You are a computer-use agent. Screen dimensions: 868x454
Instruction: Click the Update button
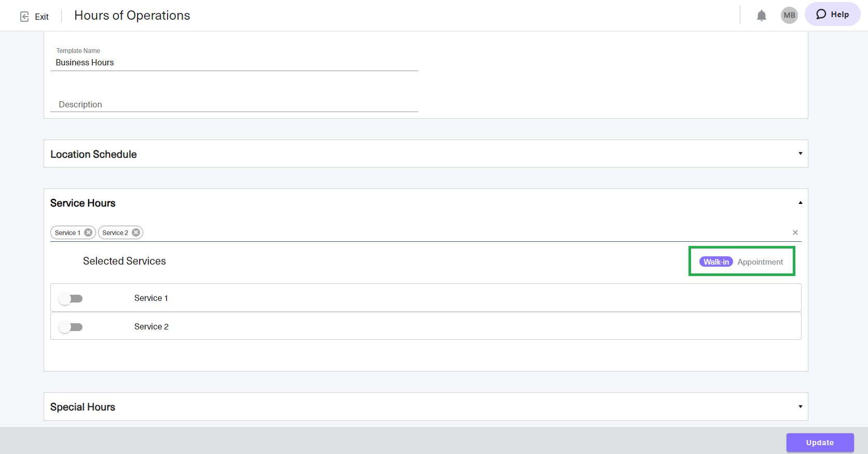[x=820, y=443]
